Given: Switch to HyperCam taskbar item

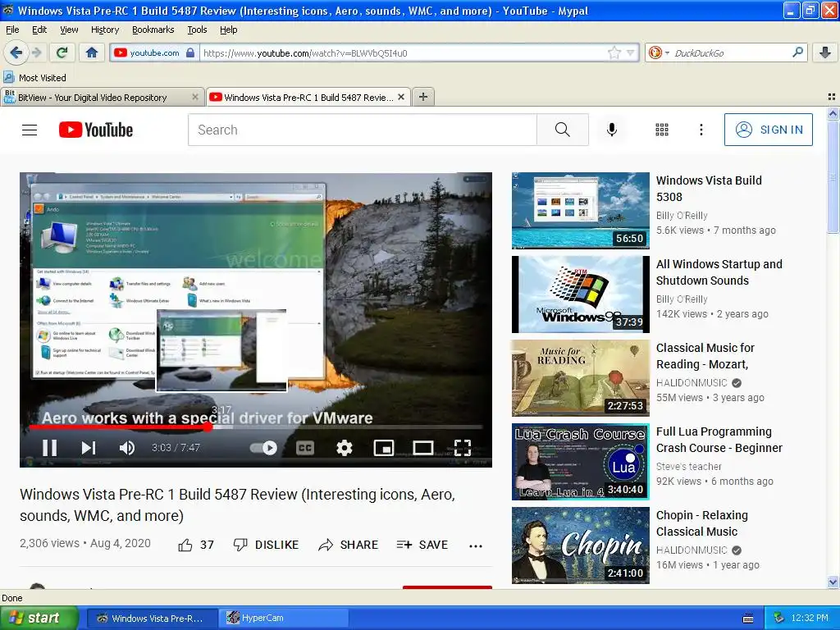Looking at the screenshot, I should click(283, 618).
